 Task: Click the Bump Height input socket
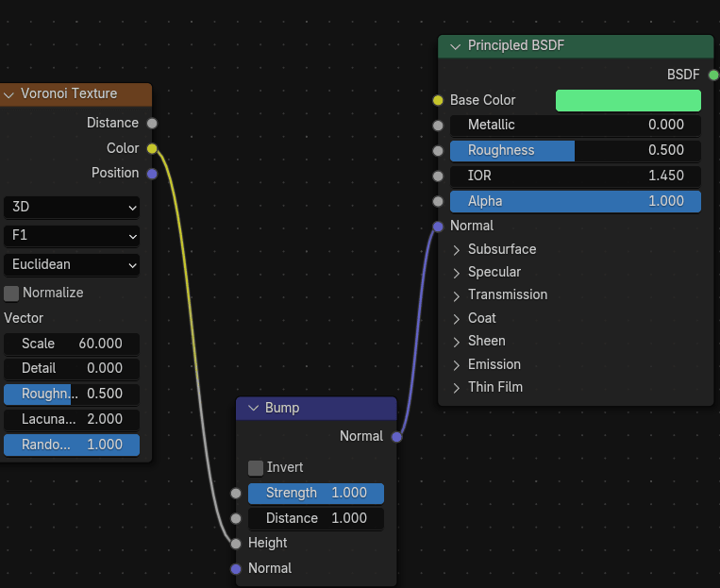(x=236, y=543)
